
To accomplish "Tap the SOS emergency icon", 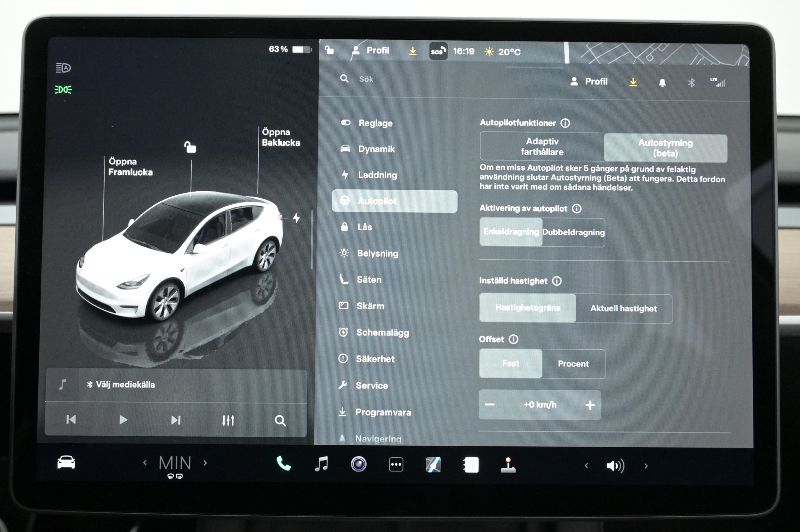I will 438,51.
